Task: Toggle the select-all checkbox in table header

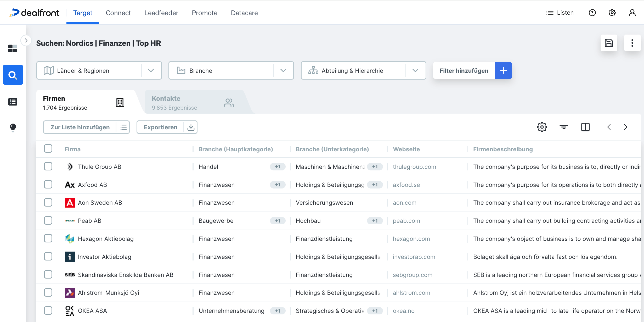Action: point(48,149)
